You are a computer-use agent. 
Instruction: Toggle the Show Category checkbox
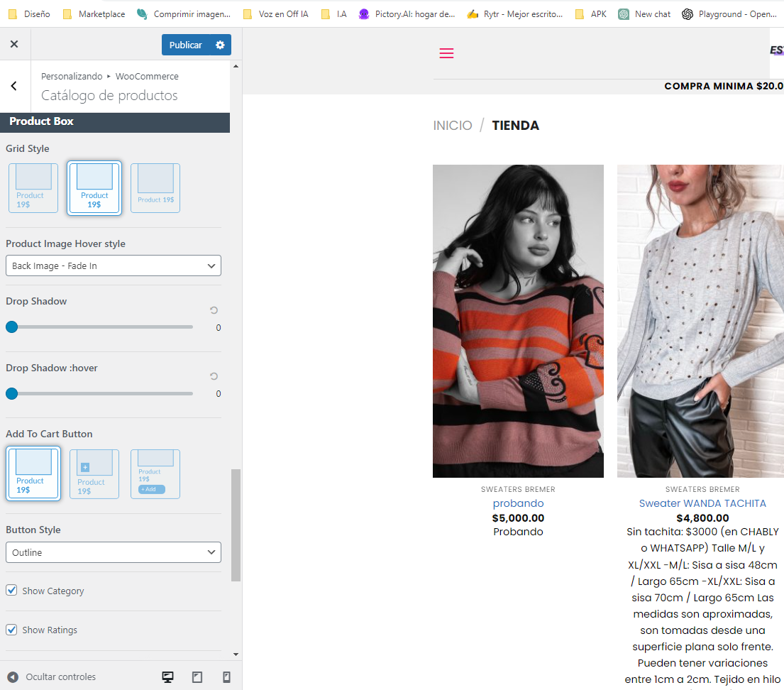coord(11,590)
